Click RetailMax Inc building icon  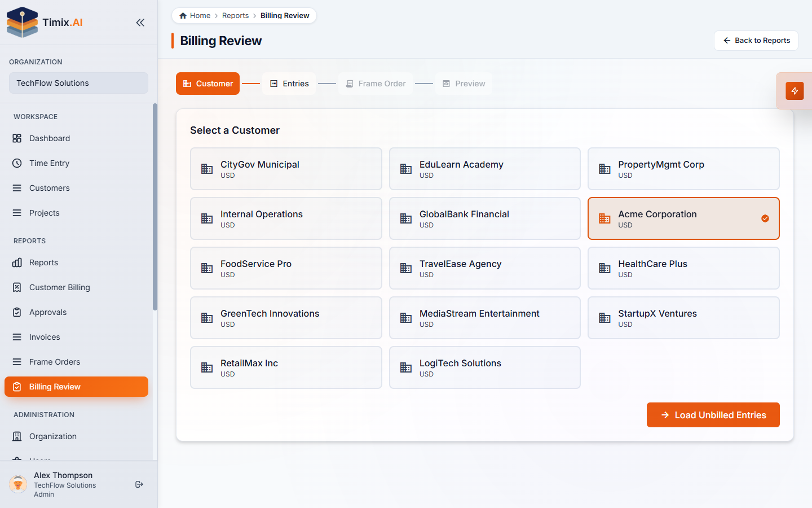click(x=207, y=367)
